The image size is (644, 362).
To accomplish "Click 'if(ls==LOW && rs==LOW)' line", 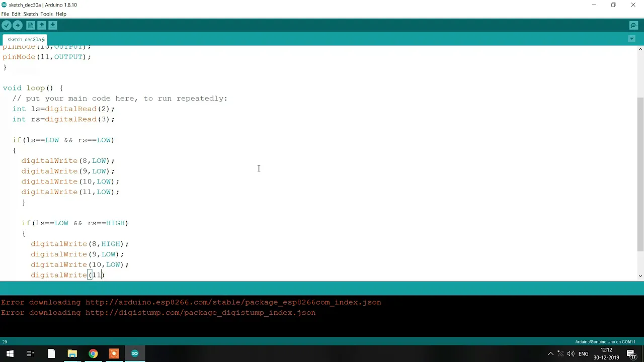I will tap(63, 140).
